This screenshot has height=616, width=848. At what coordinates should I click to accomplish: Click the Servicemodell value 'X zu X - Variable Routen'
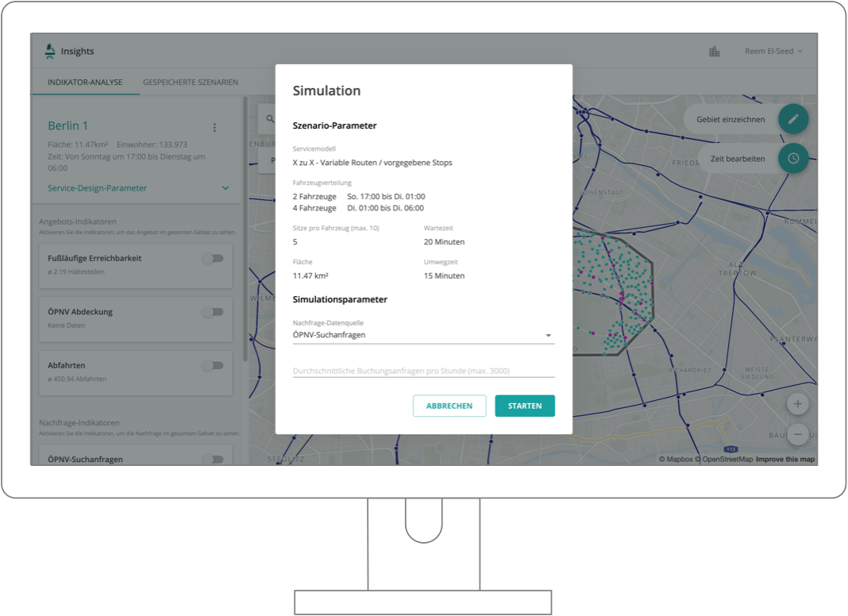click(x=372, y=162)
